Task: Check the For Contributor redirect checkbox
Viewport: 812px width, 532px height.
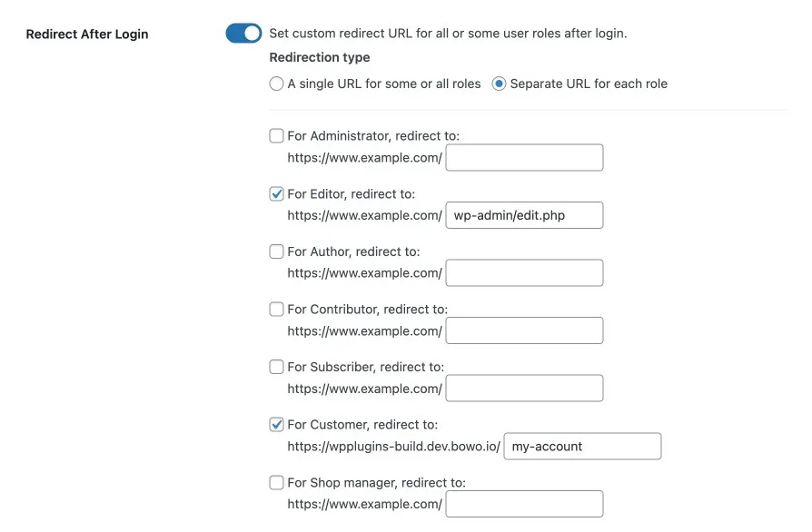Action: click(276, 309)
